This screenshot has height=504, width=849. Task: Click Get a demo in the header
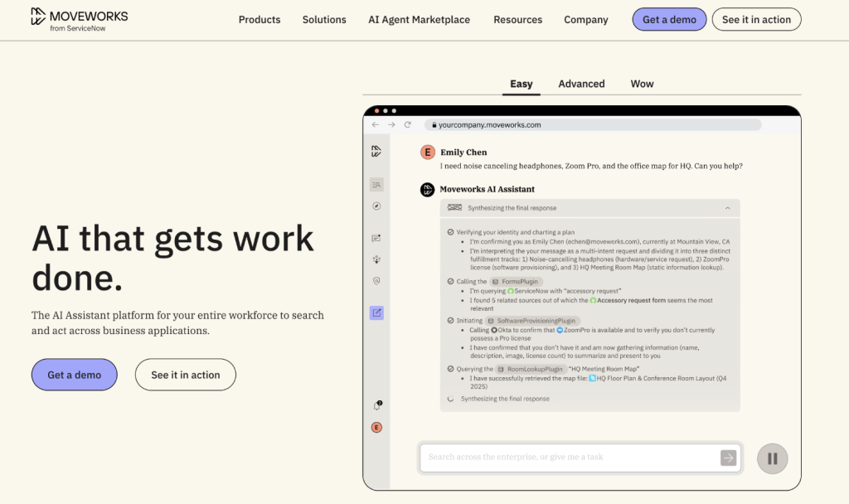669,20
